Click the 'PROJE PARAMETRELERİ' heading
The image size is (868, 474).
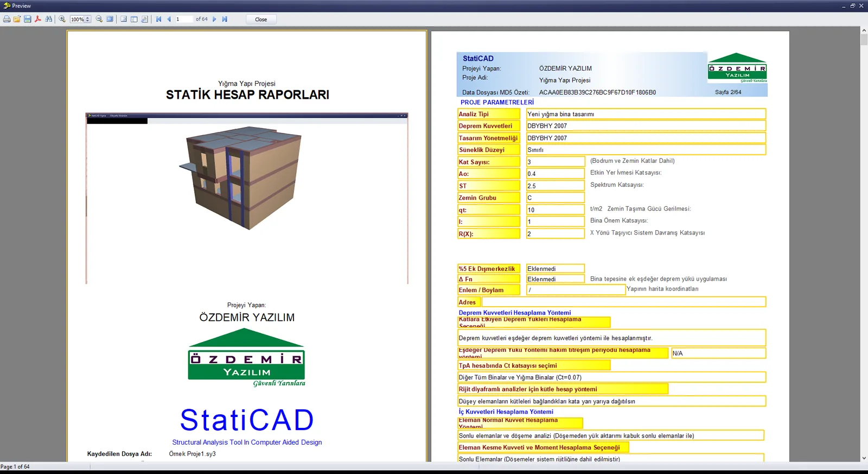[497, 102]
